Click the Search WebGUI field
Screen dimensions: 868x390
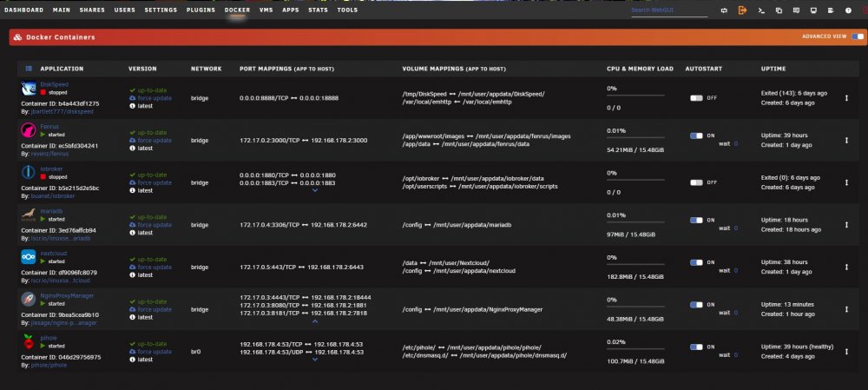669,10
